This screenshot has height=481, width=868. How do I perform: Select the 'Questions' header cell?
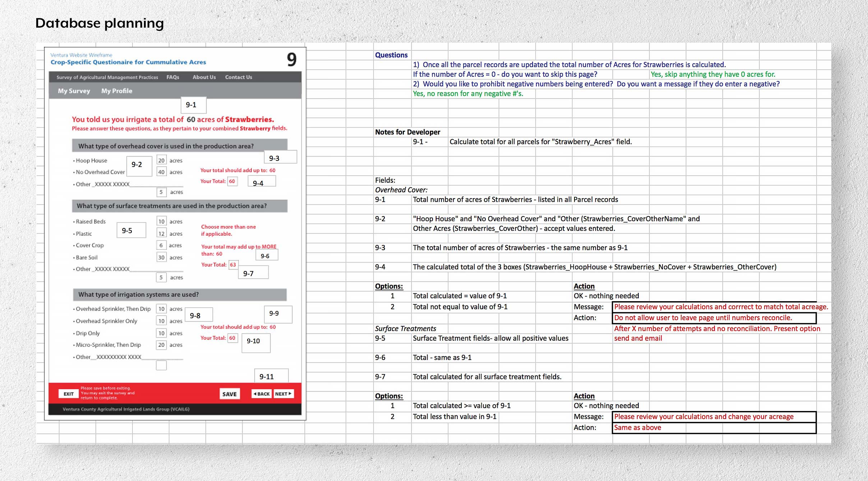coord(391,55)
